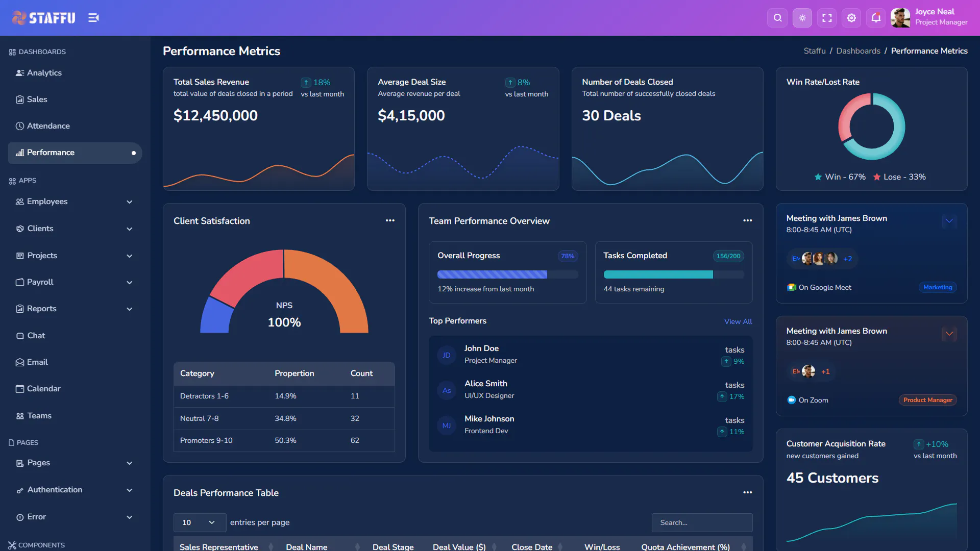Click View All top performers

[738, 321]
